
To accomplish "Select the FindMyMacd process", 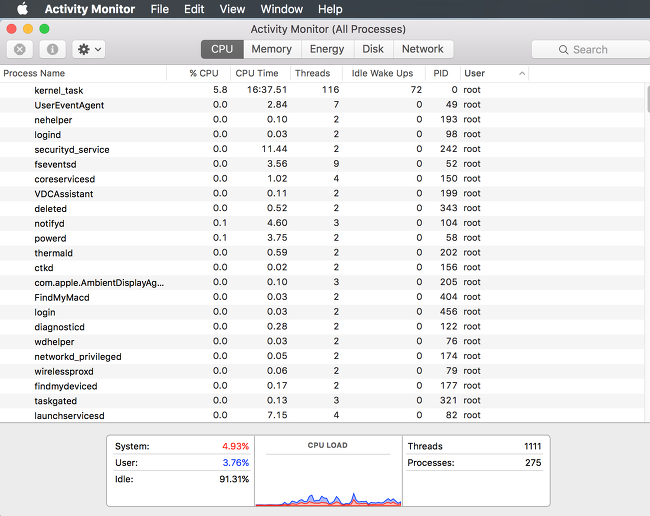I will [322, 297].
